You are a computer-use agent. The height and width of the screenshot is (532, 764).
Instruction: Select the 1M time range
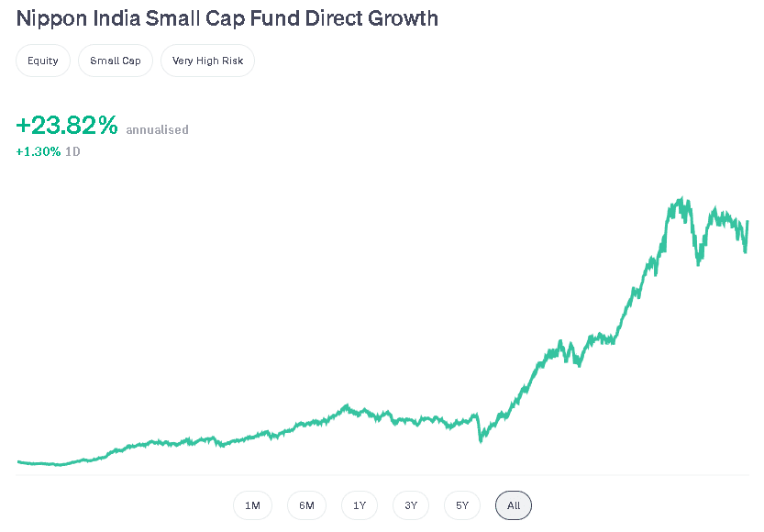[252, 505]
